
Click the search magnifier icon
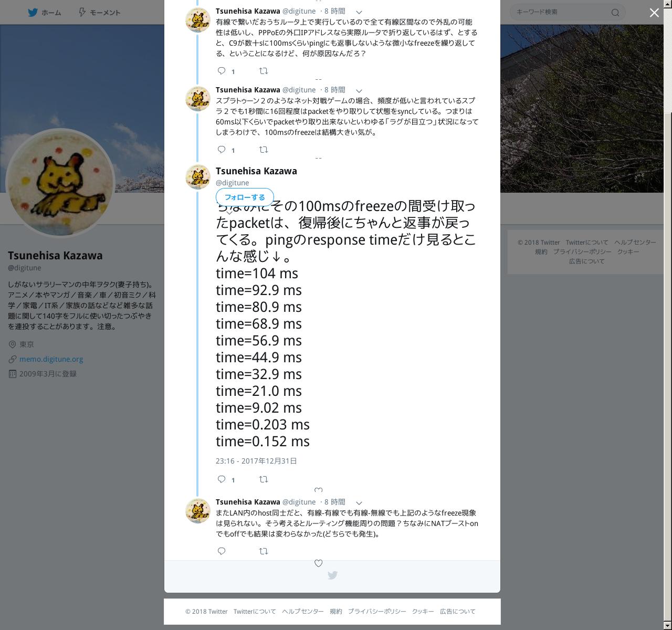tap(615, 12)
